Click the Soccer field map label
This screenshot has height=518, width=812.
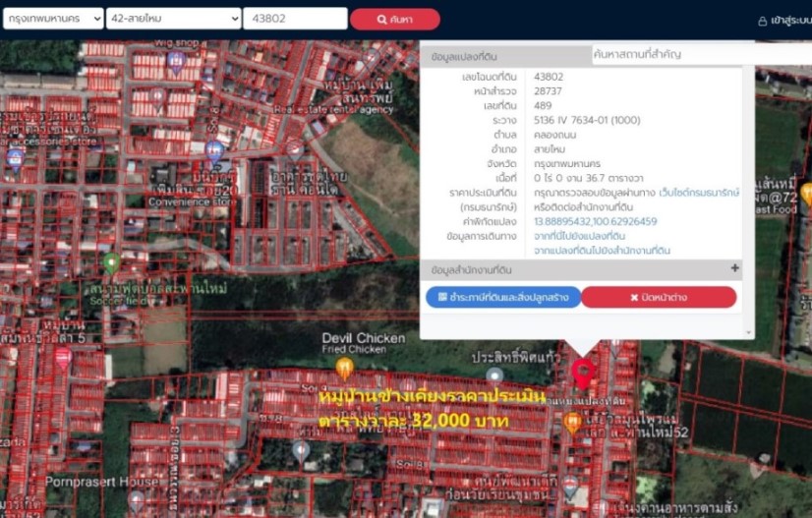(119, 301)
